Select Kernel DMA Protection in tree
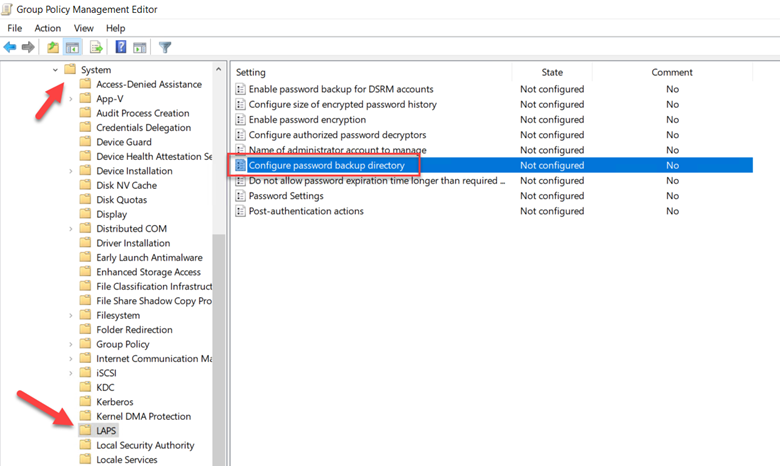780x466 pixels. tap(143, 416)
